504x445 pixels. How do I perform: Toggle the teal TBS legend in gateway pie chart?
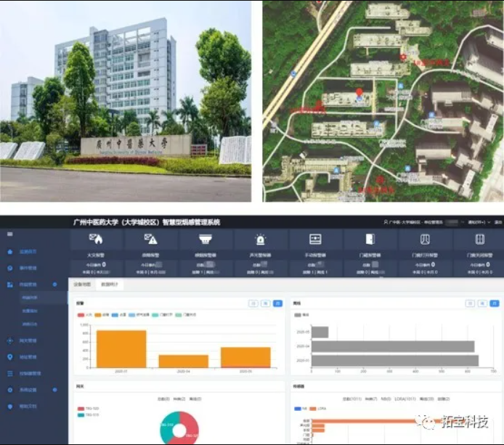coord(80,415)
